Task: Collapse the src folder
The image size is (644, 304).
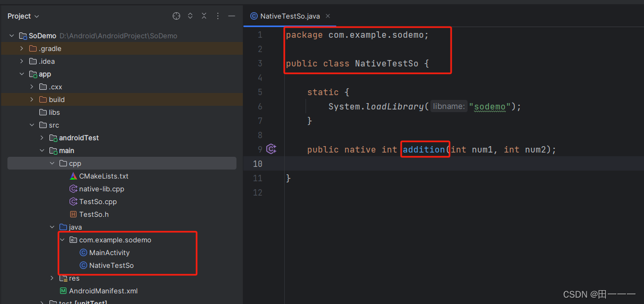Action: click(x=32, y=125)
